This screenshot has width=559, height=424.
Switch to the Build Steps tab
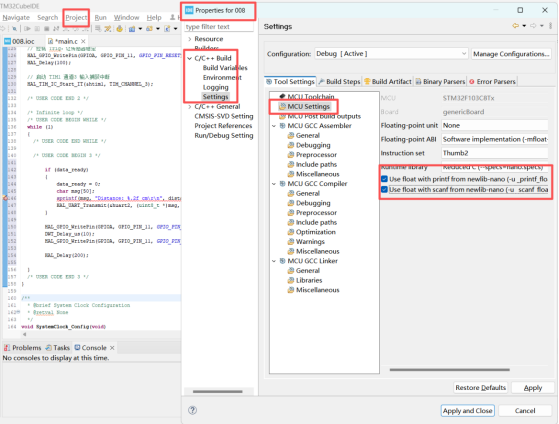pyautogui.click(x=339, y=82)
